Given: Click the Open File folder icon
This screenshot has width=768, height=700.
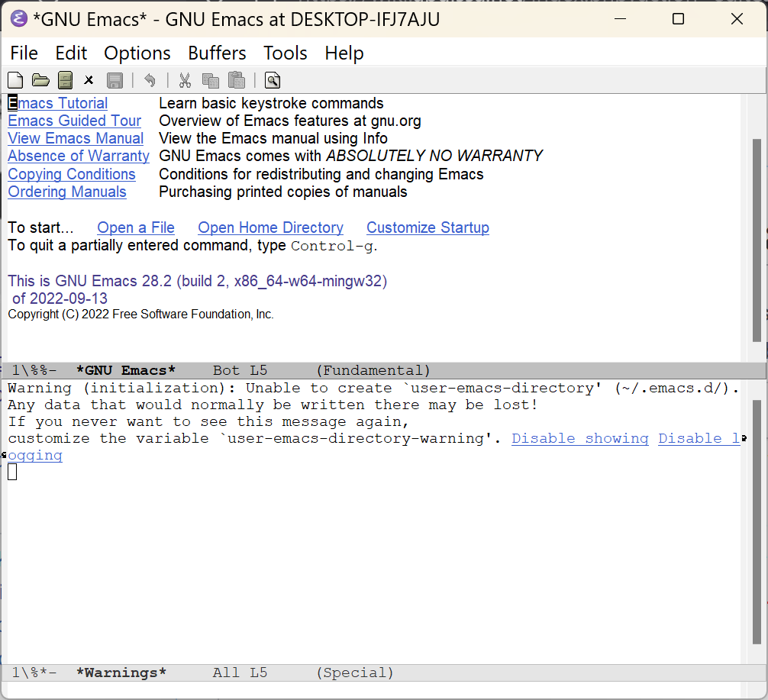Looking at the screenshot, I should click(40, 80).
